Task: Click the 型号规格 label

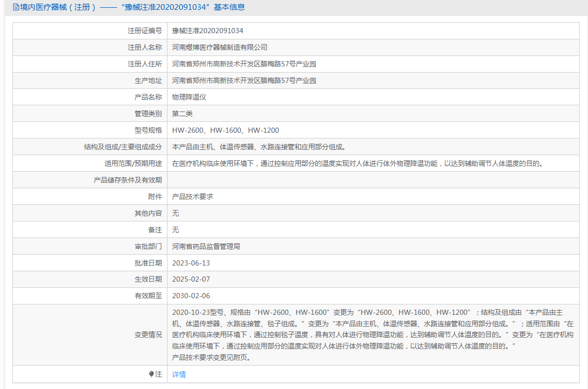Action: [148, 130]
